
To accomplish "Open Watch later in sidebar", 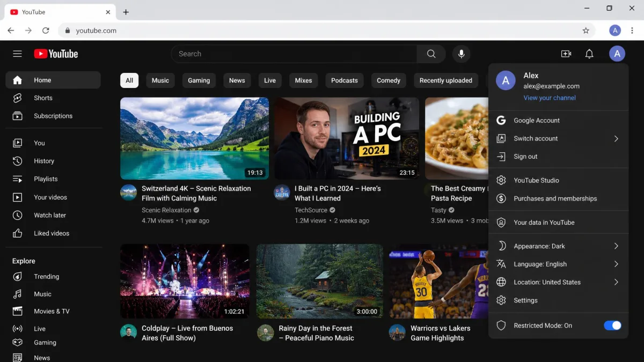I will click(53, 215).
